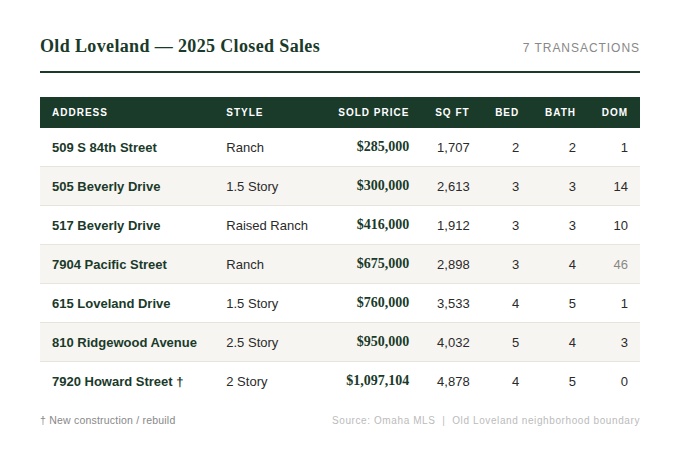Click the 7 TRANSACTIONS label
This screenshot has width=680, height=454.
tap(580, 48)
